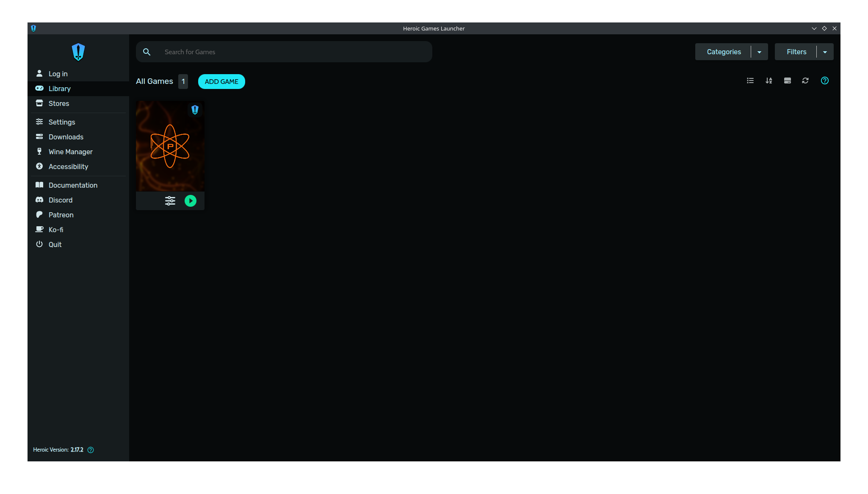Quit Heroic via sidebar

pos(78,244)
